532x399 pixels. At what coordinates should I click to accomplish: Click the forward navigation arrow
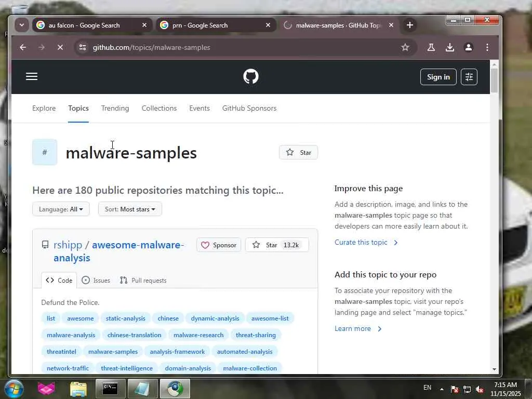42,47
